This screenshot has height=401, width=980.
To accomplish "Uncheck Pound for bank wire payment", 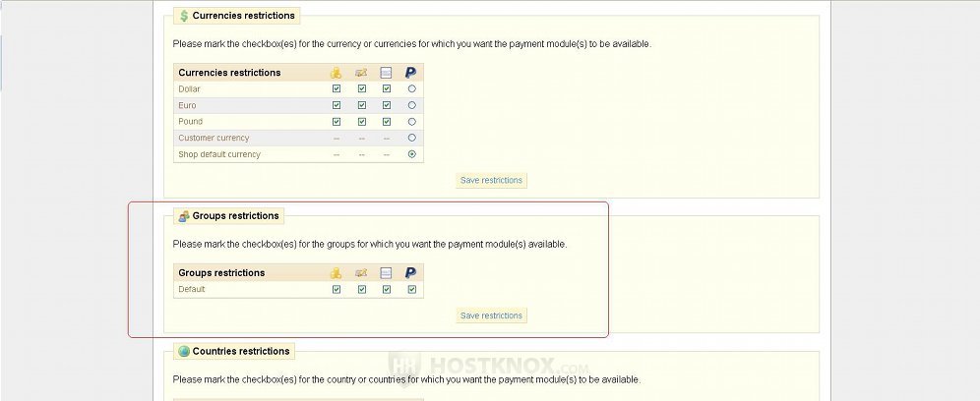I will tap(387, 121).
